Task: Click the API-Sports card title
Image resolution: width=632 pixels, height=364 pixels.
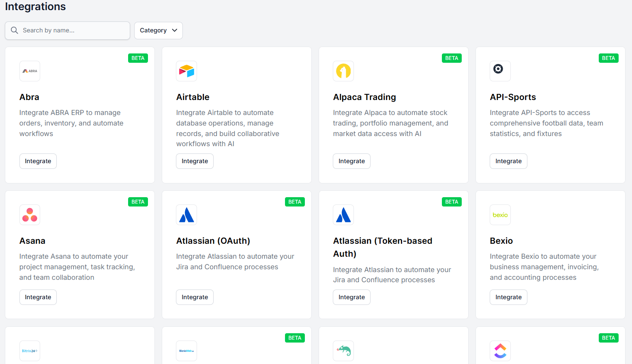Action: point(513,97)
